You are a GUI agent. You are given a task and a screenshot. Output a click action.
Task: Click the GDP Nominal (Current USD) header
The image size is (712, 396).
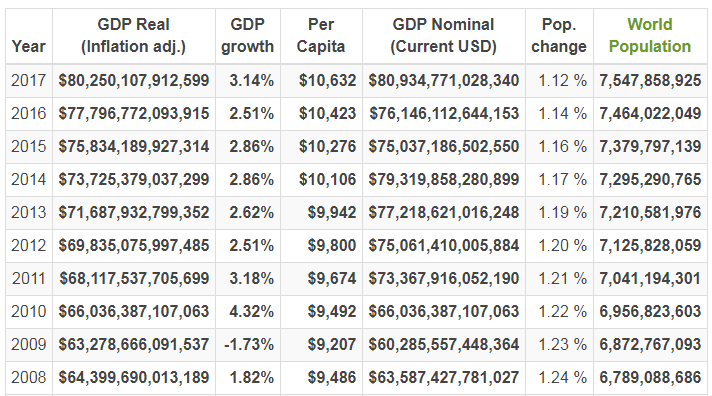coord(443,35)
